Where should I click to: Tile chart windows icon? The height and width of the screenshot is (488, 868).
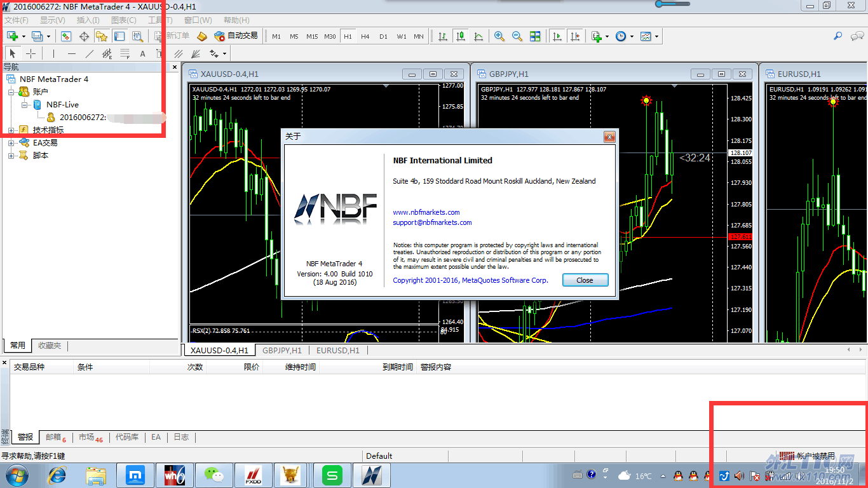coord(535,36)
